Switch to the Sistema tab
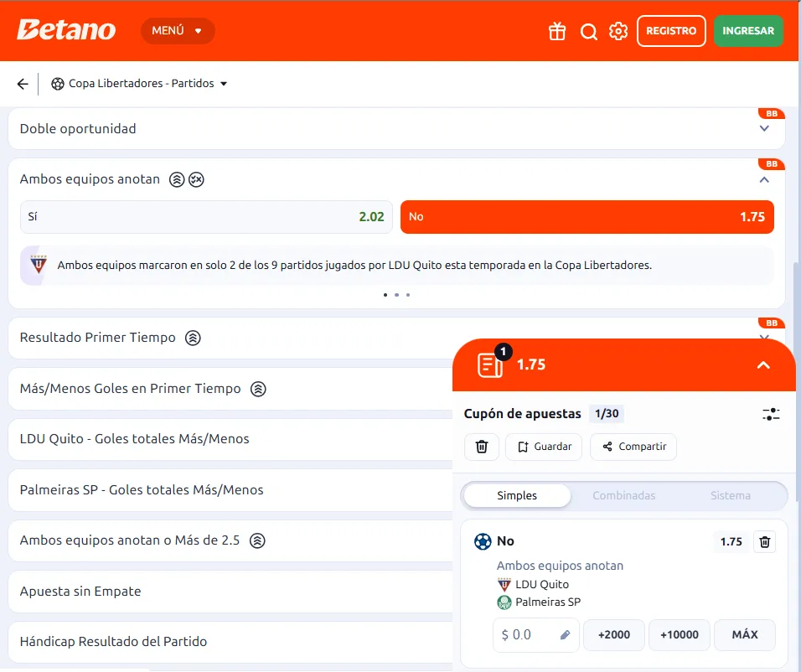This screenshot has height=672, width=801. [731, 496]
